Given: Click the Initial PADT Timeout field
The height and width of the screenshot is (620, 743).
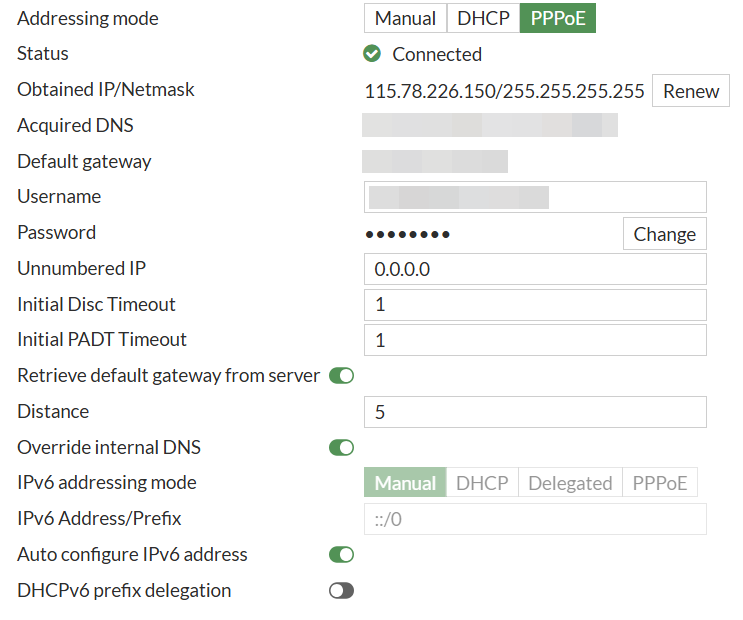Looking at the screenshot, I should coord(535,340).
